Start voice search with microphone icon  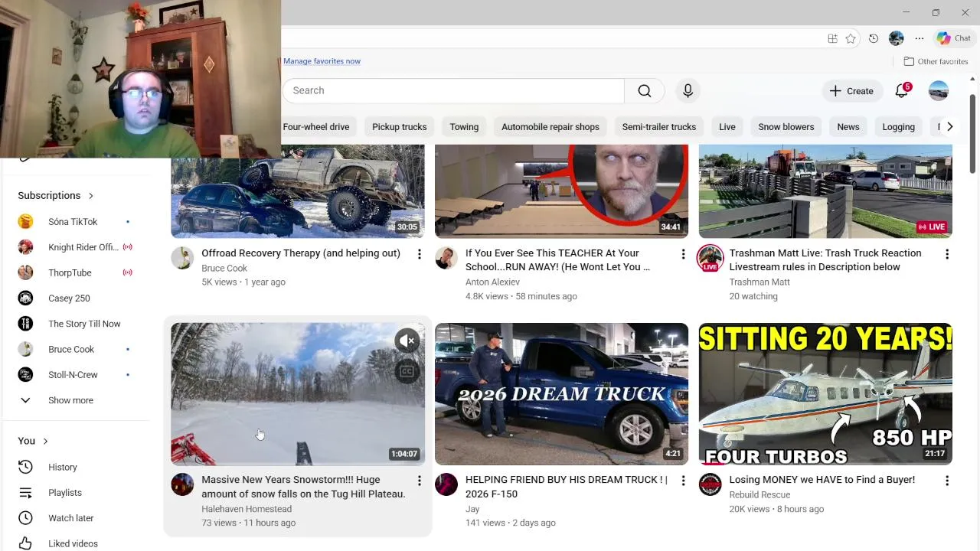pyautogui.click(x=688, y=90)
